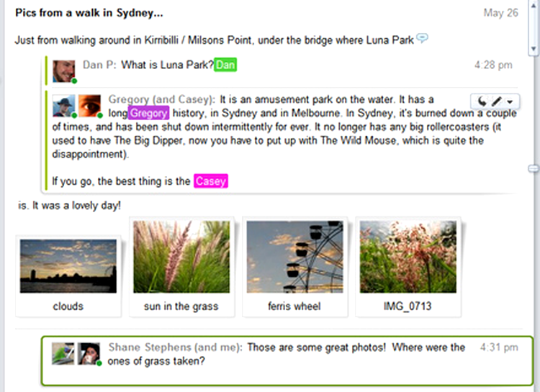
Task: Open the dropdown arrow next to the pencil icon
Action: [x=510, y=101]
